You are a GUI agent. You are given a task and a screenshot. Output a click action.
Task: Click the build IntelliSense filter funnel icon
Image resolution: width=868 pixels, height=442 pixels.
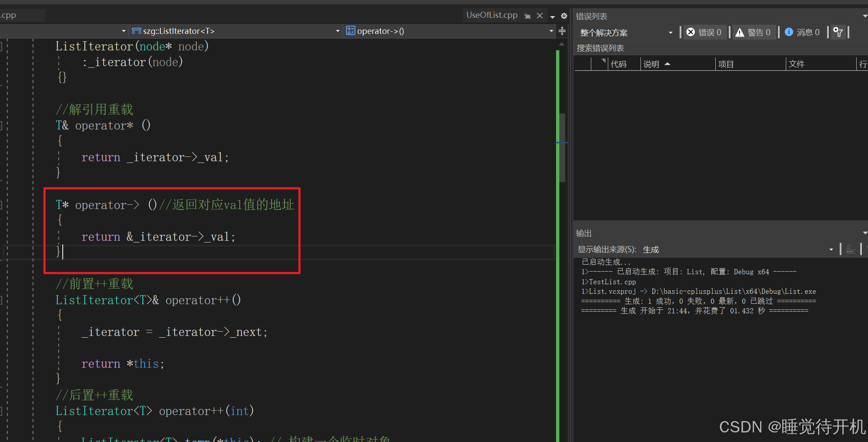tap(838, 32)
